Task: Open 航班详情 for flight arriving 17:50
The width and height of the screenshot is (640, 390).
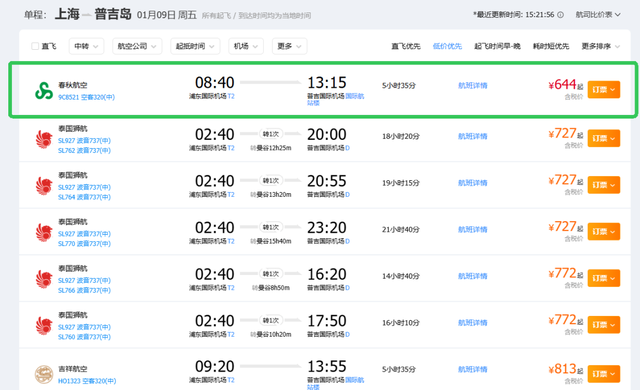Action: coord(473,323)
